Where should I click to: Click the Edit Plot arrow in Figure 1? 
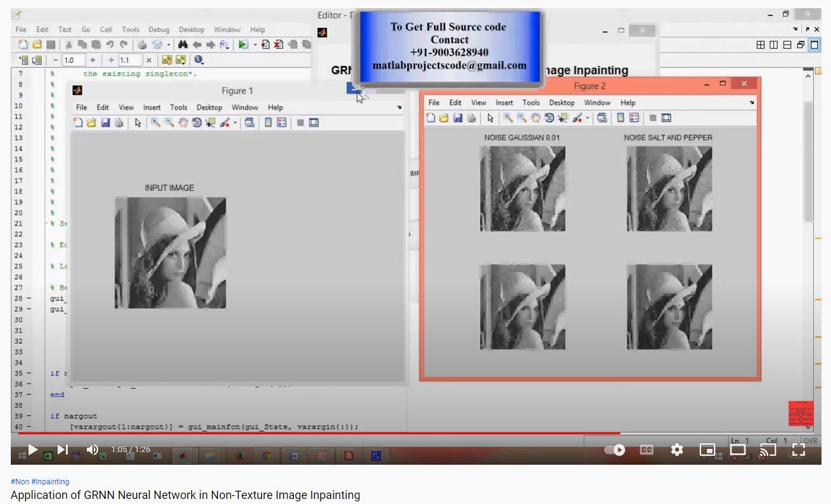coord(138,123)
